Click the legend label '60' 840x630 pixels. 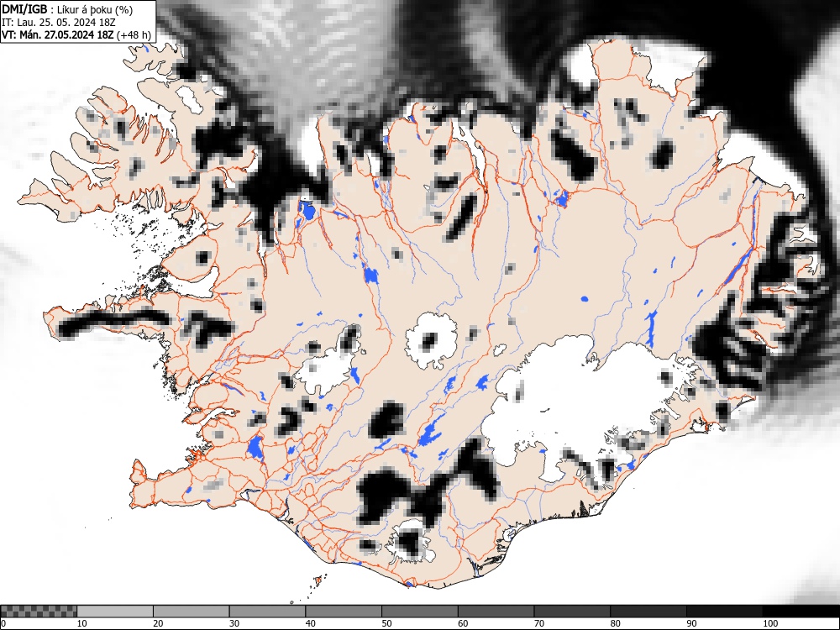tap(463, 623)
